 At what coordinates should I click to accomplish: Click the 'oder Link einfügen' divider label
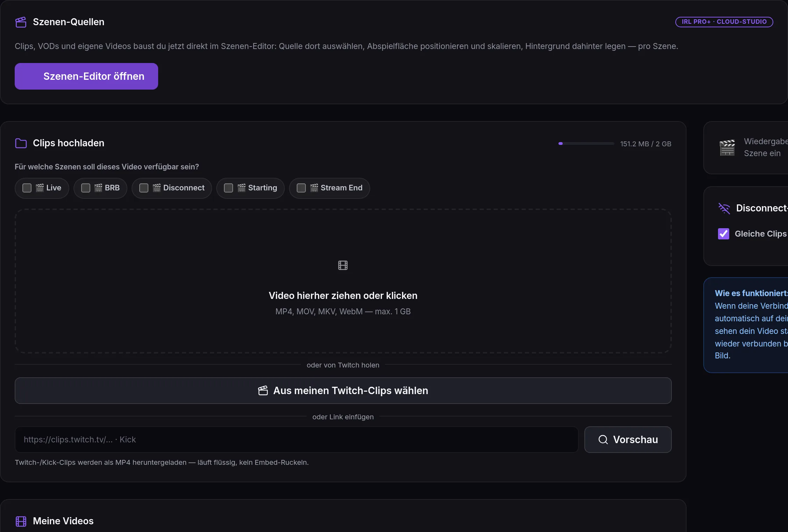coord(343,417)
